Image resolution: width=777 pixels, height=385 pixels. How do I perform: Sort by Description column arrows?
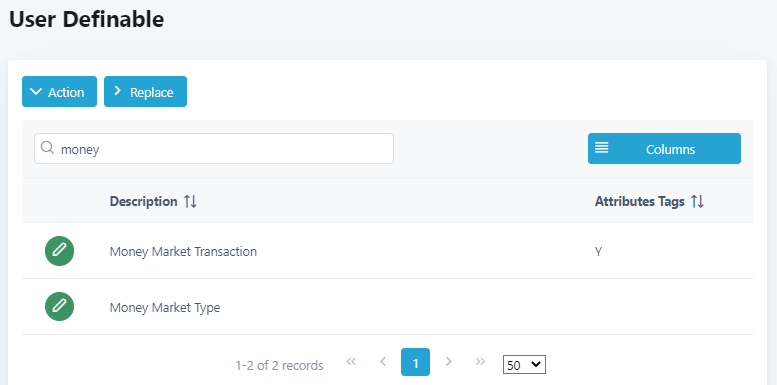point(190,201)
